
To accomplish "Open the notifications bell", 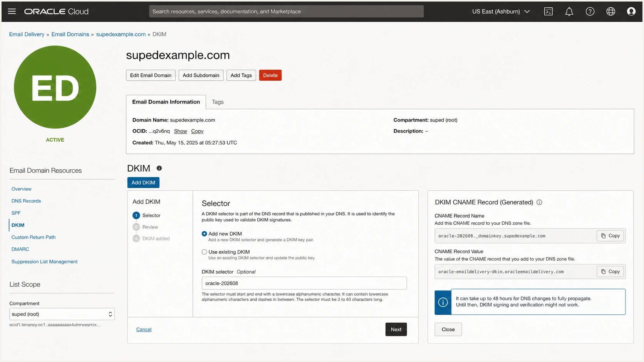I will pos(569,12).
